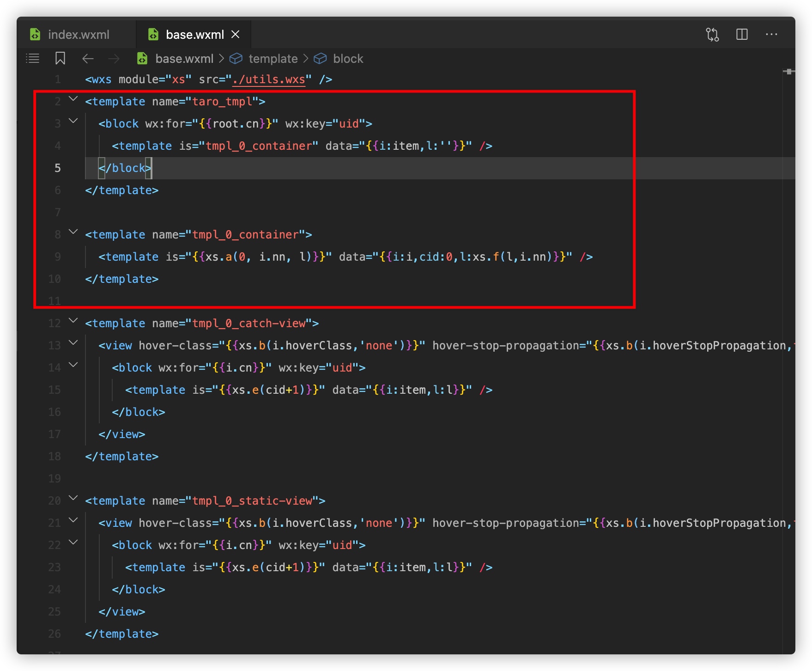Click the template breadcrumb segment
The width and height of the screenshot is (812, 671).
(273, 59)
